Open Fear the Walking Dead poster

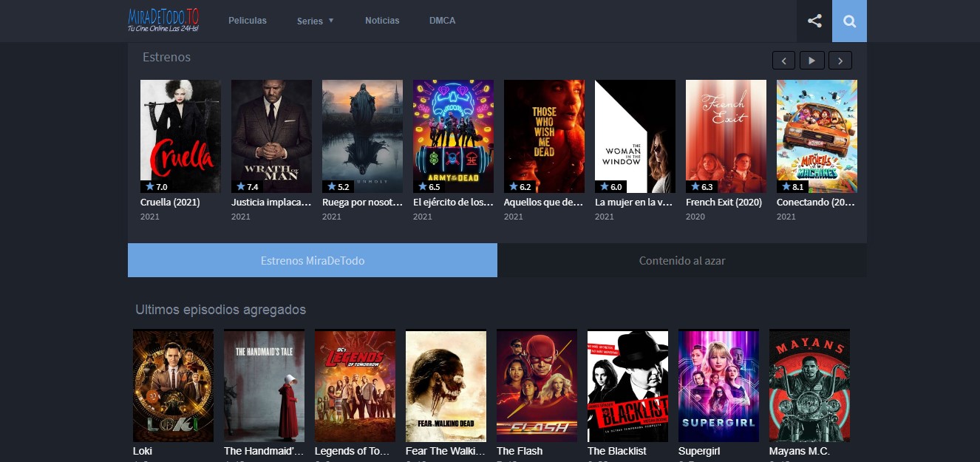446,386
